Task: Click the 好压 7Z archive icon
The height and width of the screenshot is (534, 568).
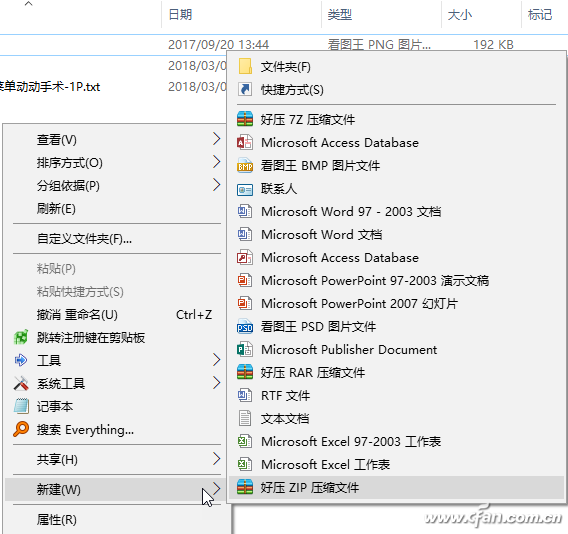Action: pyautogui.click(x=245, y=119)
